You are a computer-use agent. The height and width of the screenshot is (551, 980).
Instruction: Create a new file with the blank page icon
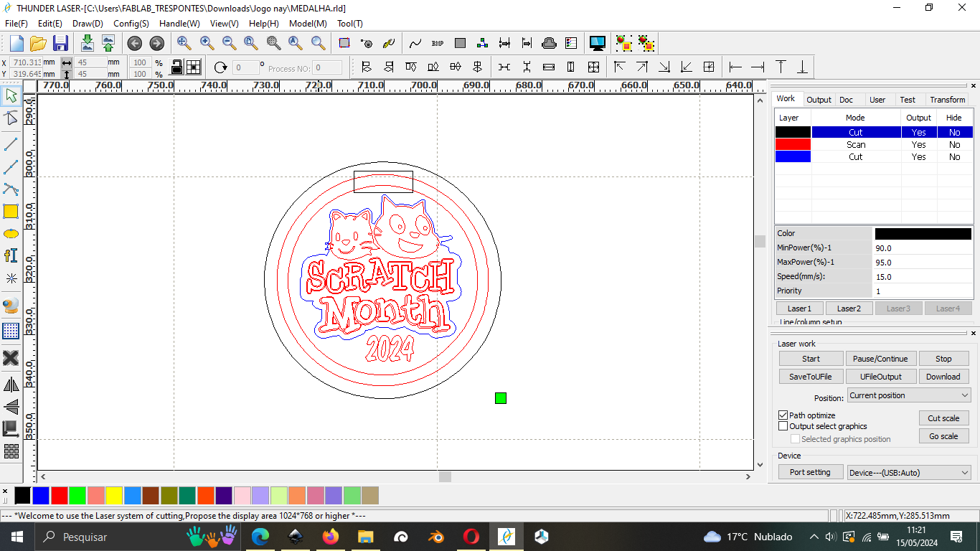(x=17, y=43)
